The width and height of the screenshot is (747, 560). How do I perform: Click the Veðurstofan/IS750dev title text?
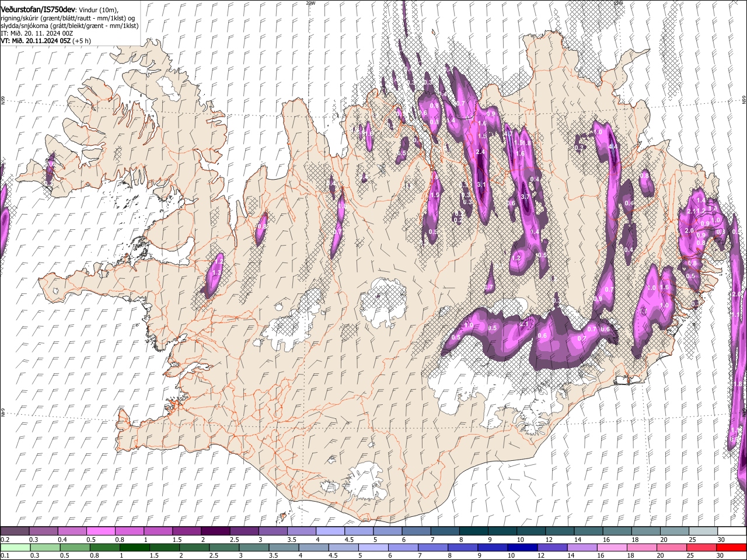point(38,9)
